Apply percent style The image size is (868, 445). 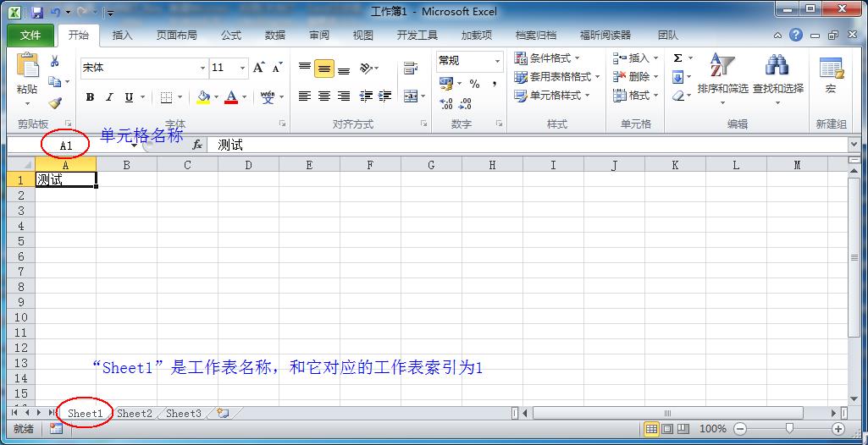474,84
